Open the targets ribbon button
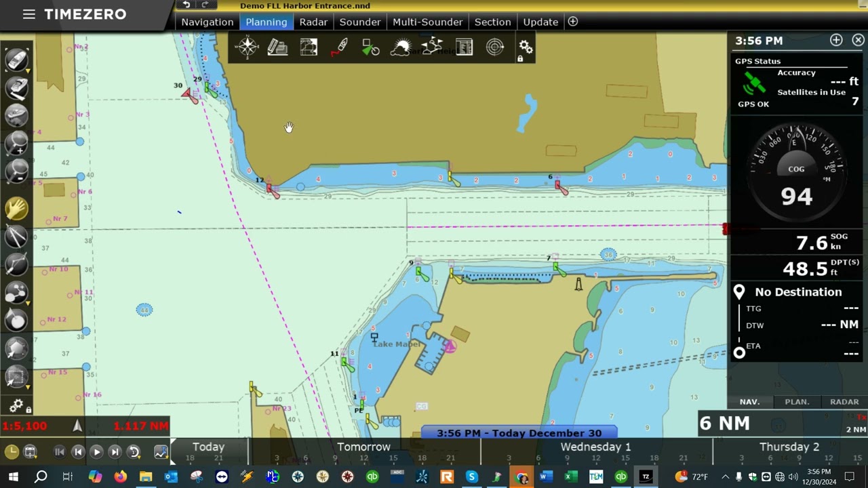The height and width of the screenshot is (488, 868). pos(370,47)
